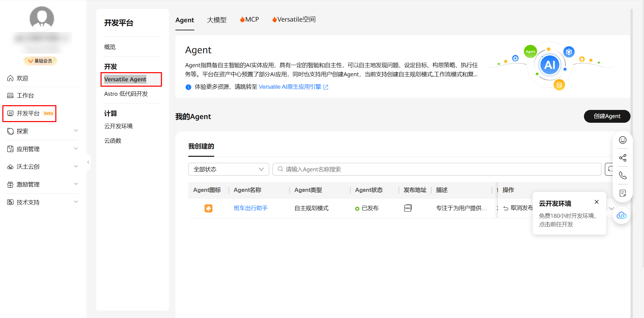Close the 云开发环境 popup notification

pyautogui.click(x=596, y=202)
